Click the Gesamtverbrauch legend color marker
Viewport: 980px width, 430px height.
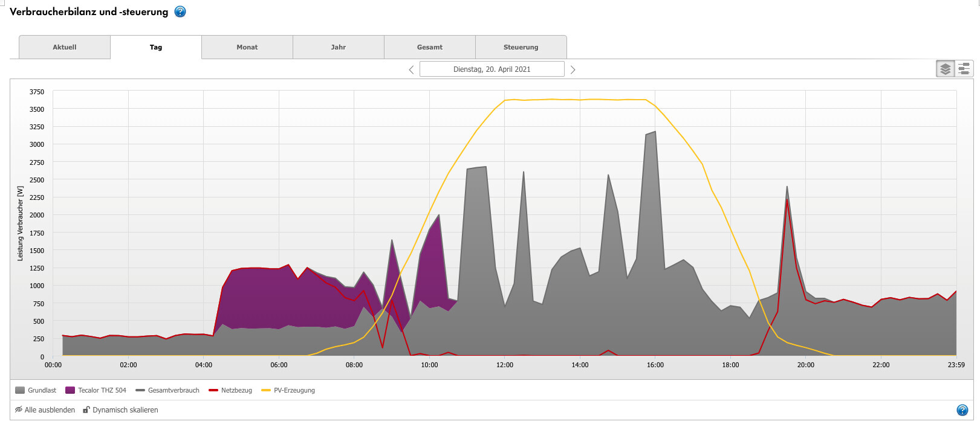[140, 390]
